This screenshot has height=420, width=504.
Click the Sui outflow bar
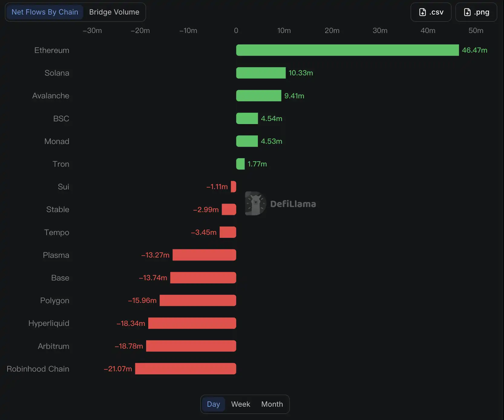tap(233, 187)
